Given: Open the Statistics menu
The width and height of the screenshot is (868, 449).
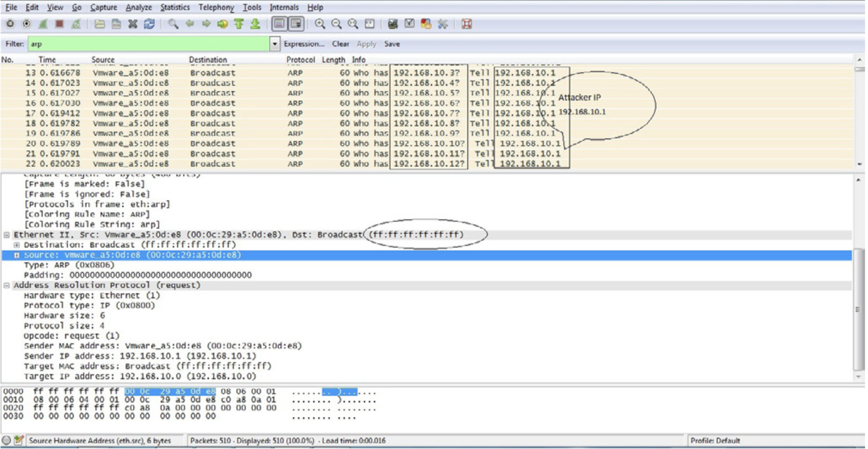Looking at the screenshot, I should point(174,7).
